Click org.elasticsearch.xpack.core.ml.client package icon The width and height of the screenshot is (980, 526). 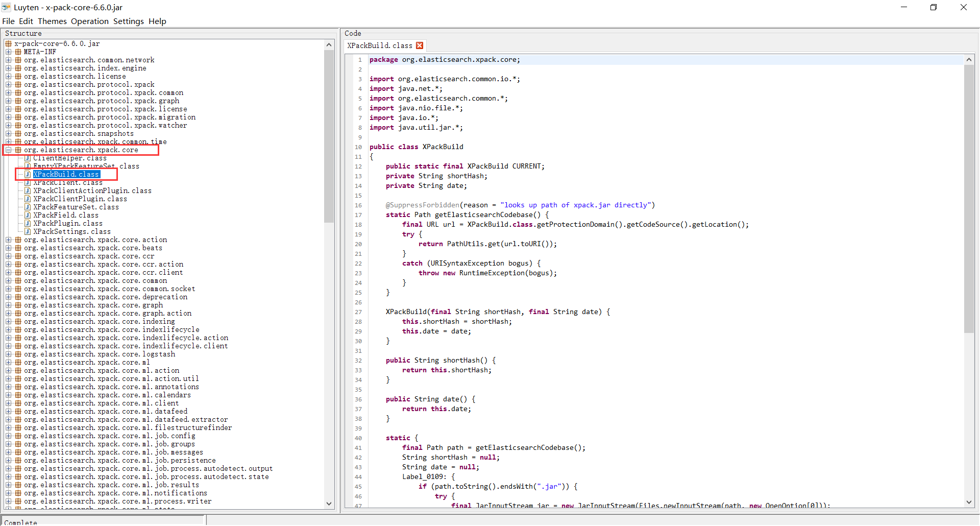click(x=18, y=403)
